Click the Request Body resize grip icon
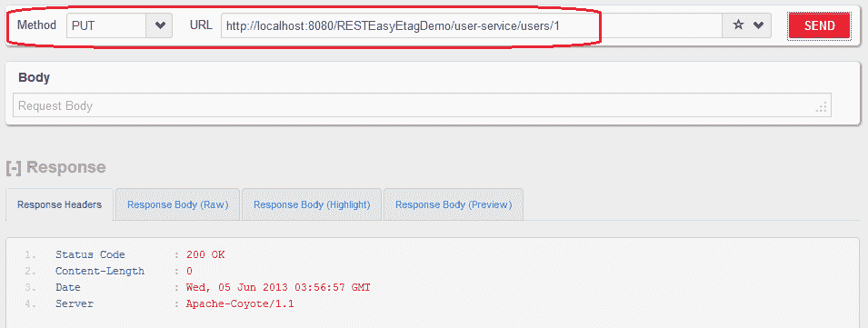Image resolution: width=868 pixels, height=328 pixels. 821,107
